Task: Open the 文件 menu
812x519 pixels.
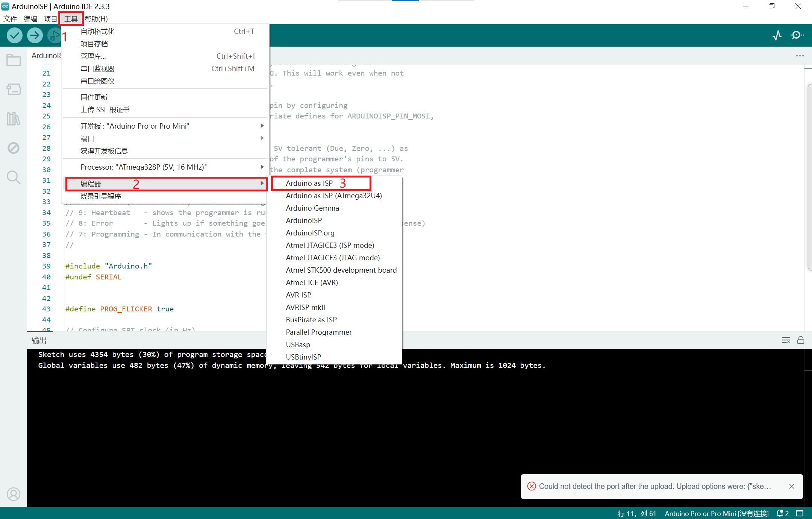Action: [x=10, y=19]
